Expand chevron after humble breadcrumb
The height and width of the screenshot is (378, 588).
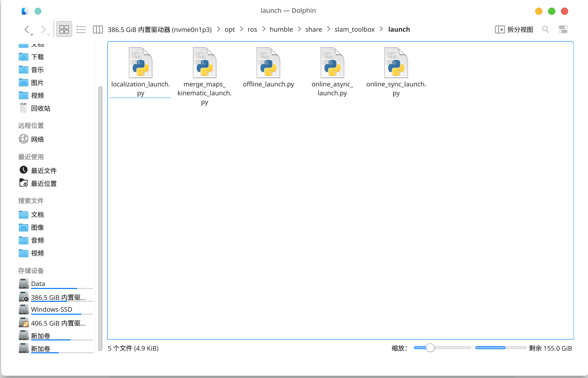[x=299, y=29]
